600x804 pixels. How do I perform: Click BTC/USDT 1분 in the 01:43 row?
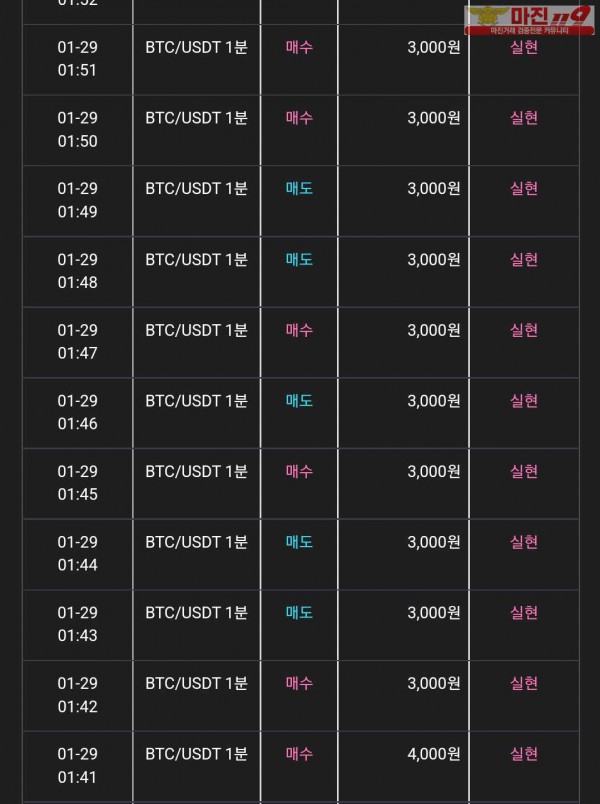(x=196, y=613)
